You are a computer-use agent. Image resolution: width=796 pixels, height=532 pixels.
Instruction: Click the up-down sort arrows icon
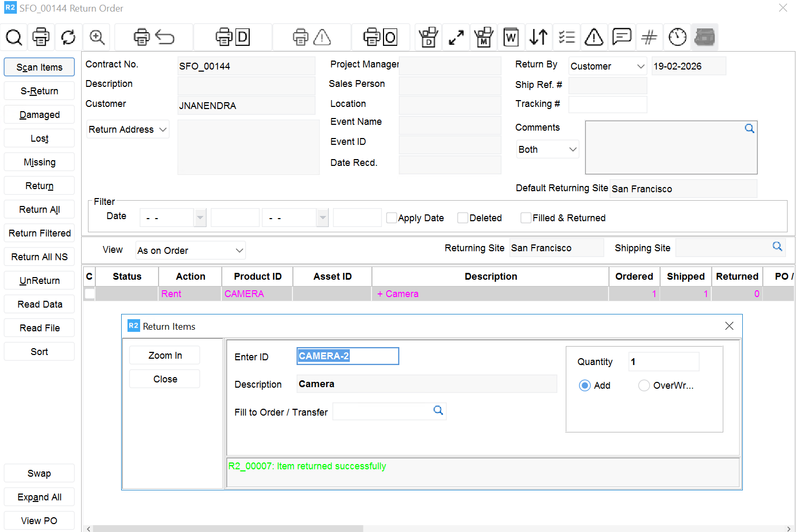[x=538, y=37]
